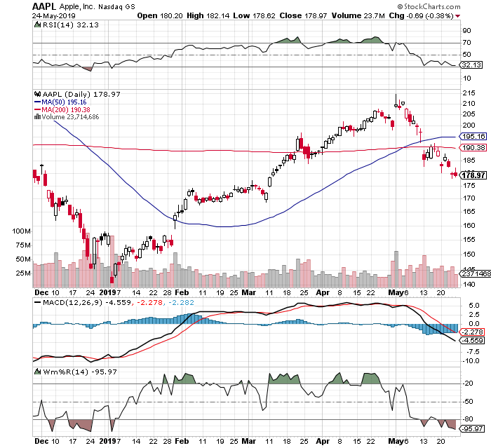Click the Close 178.97 header value
Viewport: 491px width, 448px height.
(303, 15)
